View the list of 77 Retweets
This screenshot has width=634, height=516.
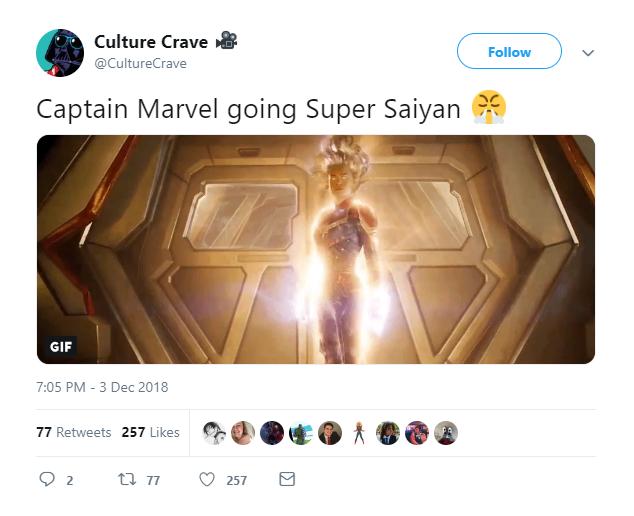73,432
